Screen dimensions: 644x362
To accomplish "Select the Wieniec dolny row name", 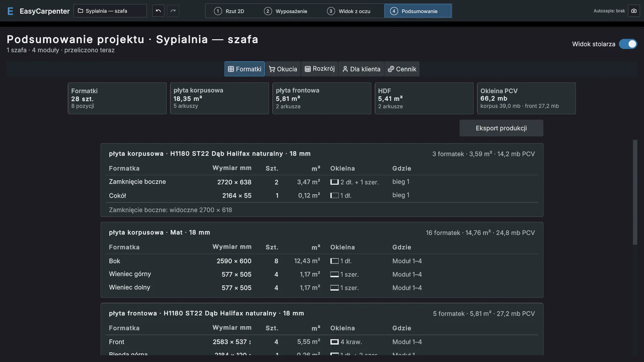I will 130,287.
